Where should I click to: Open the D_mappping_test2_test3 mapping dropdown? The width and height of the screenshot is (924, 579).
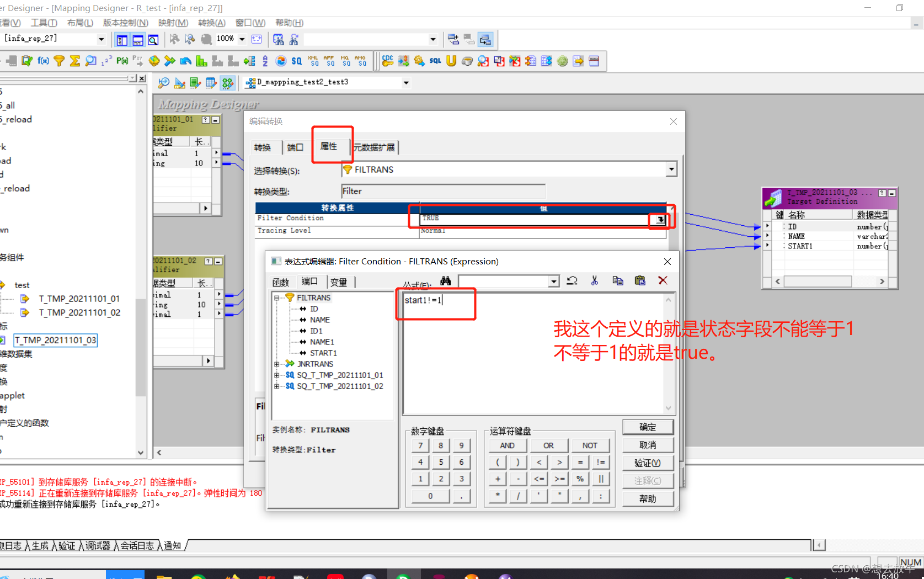406,83
